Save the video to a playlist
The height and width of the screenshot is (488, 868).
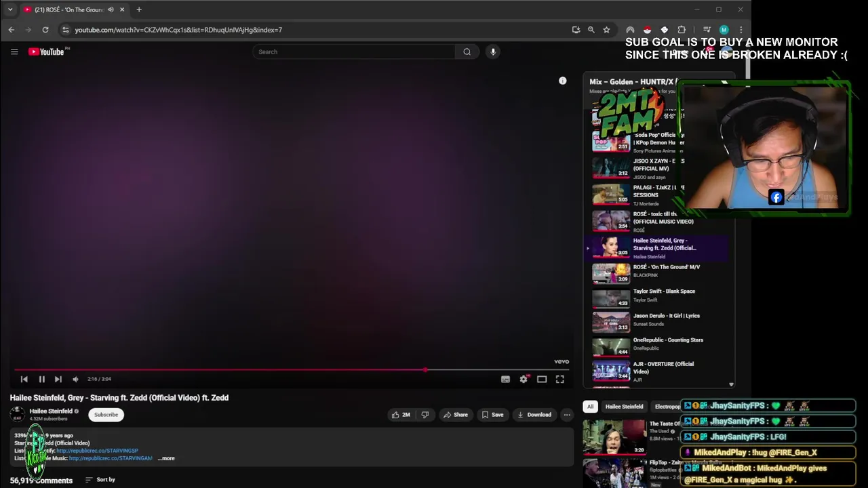tap(492, 415)
